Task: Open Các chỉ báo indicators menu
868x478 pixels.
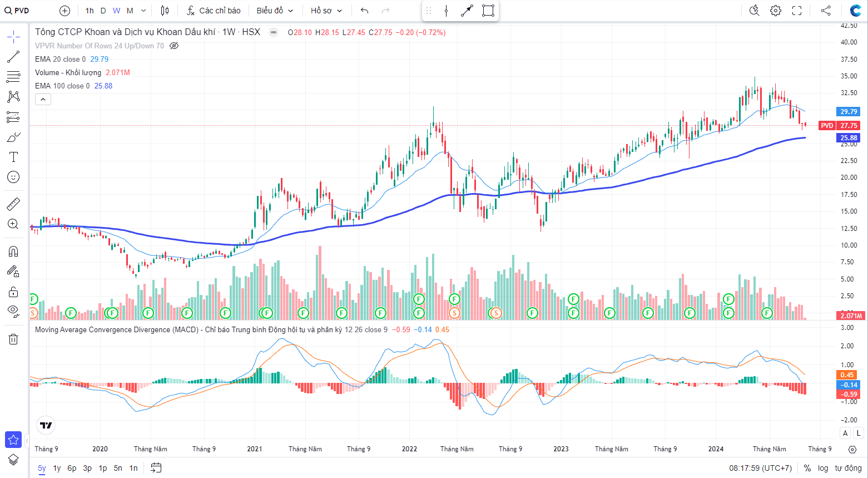Action: (x=214, y=11)
